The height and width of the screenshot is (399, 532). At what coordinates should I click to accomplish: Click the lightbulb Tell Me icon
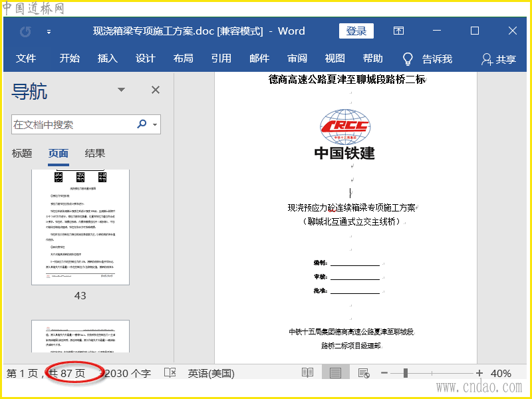[x=408, y=59]
